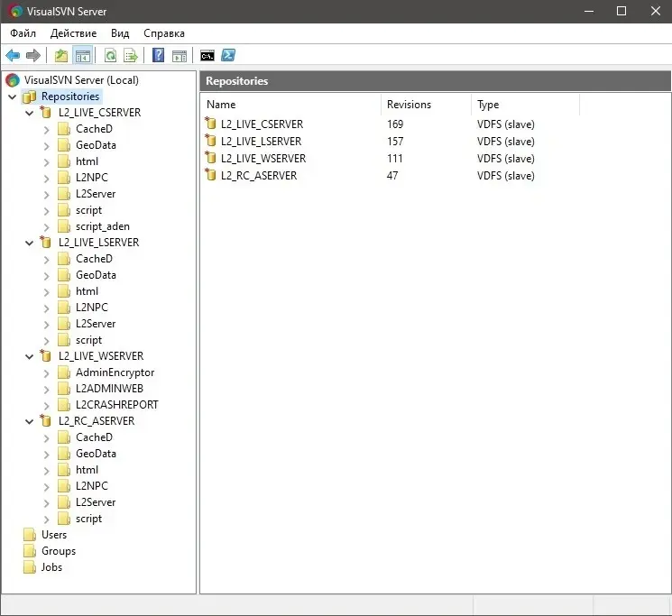The height and width of the screenshot is (616, 672).
Task: Expand the L2CRASHREPORT folder
Action: (x=47, y=406)
